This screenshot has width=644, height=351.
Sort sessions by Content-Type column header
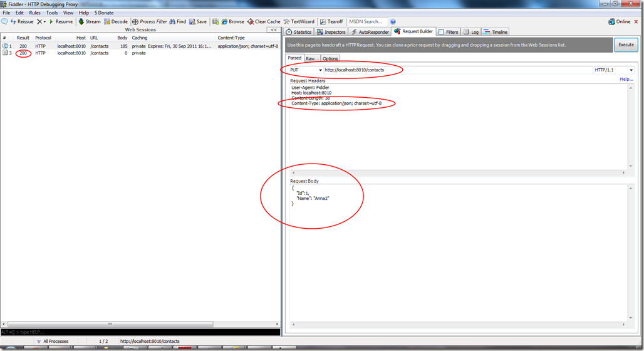[247, 38]
